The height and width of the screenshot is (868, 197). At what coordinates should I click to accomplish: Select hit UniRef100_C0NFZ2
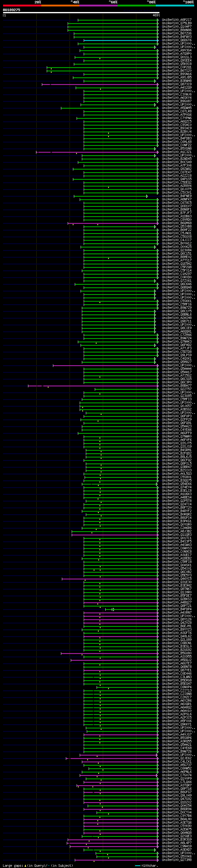pyautogui.click(x=177, y=145)
